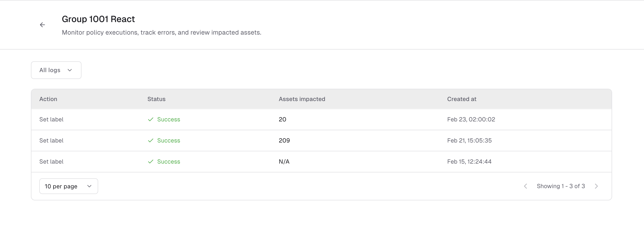Screen dimensions: 644x233
Task: Click the Action column header
Action: (x=48, y=99)
